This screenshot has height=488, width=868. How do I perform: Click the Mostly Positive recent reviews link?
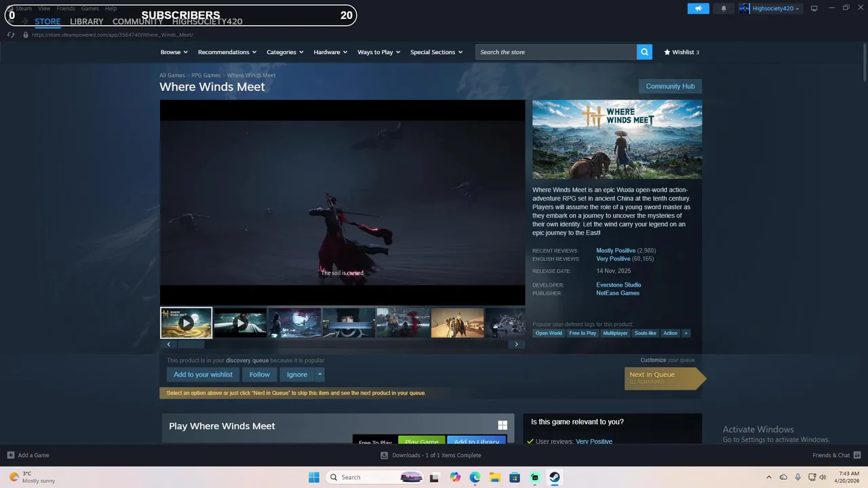[616, 250]
